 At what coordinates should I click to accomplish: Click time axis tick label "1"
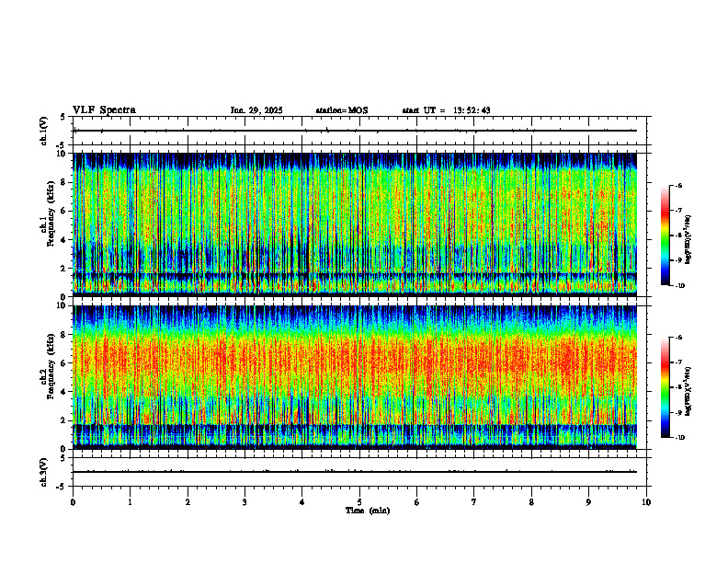click(130, 502)
